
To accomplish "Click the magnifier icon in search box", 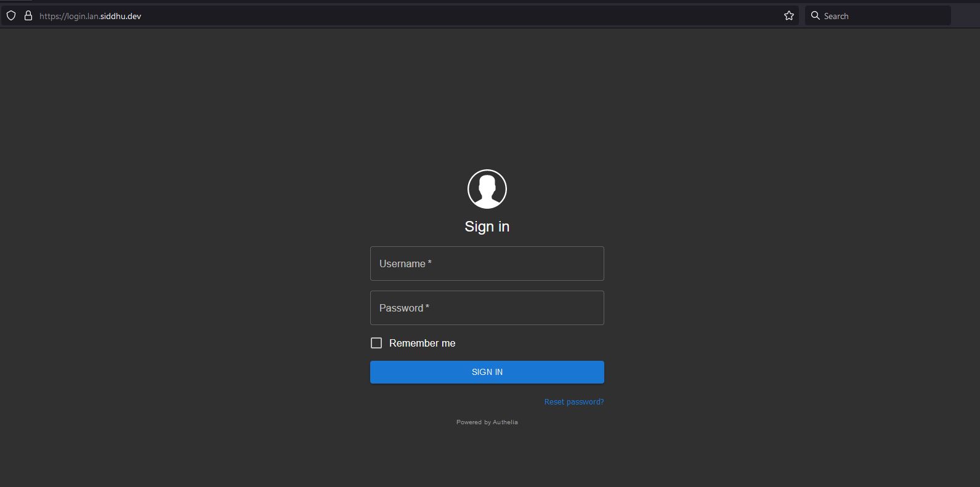I will click(x=816, y=16).
